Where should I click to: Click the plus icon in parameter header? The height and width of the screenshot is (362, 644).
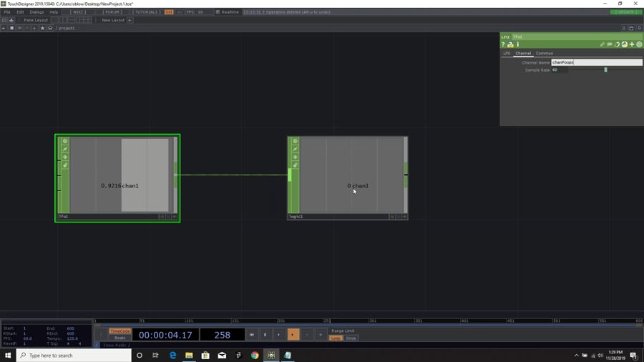[x=632, y=44]
